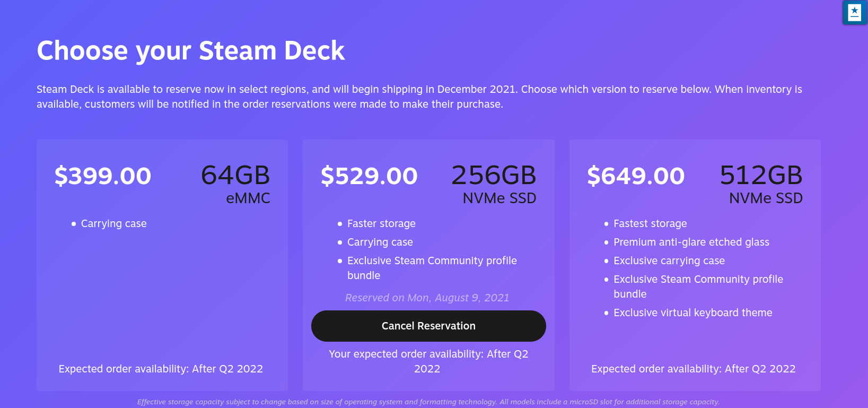
Task: Click expected order availability in the $649.00 card
Action: (x=693, y=369)
